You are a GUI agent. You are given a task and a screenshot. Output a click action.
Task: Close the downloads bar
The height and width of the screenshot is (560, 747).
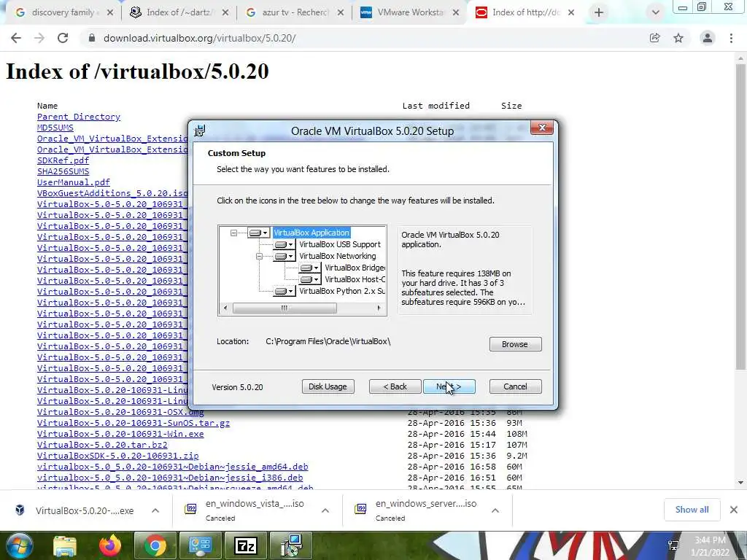point(734,510)
